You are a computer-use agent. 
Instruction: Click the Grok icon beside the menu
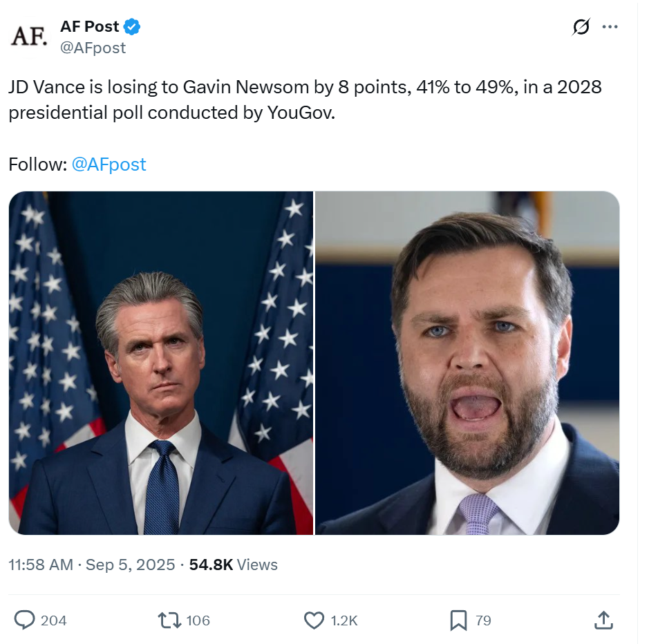581,27
